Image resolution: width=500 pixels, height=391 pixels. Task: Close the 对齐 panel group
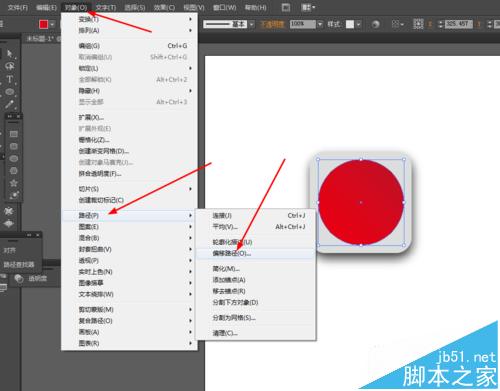tap(38, 235)
